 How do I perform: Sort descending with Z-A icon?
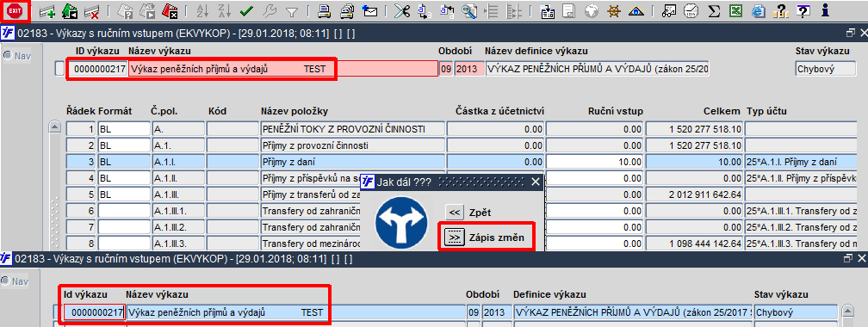(224, 10)
